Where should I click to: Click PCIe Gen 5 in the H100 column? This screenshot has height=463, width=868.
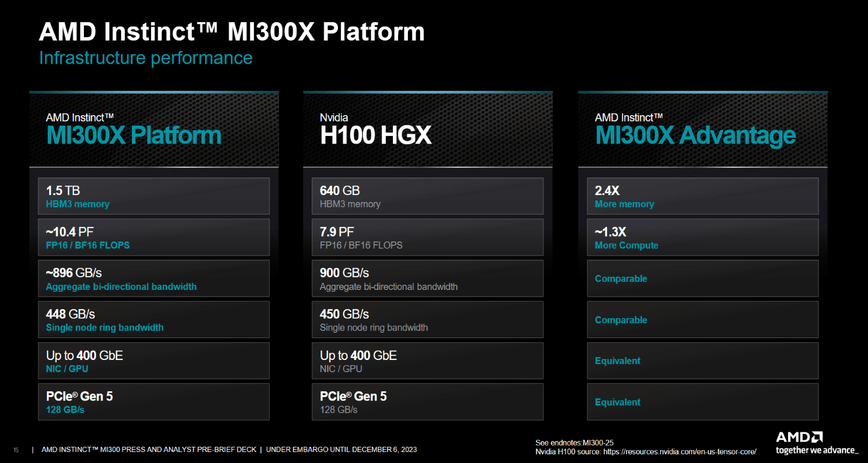pyautogui.click(x=354, y=396)
